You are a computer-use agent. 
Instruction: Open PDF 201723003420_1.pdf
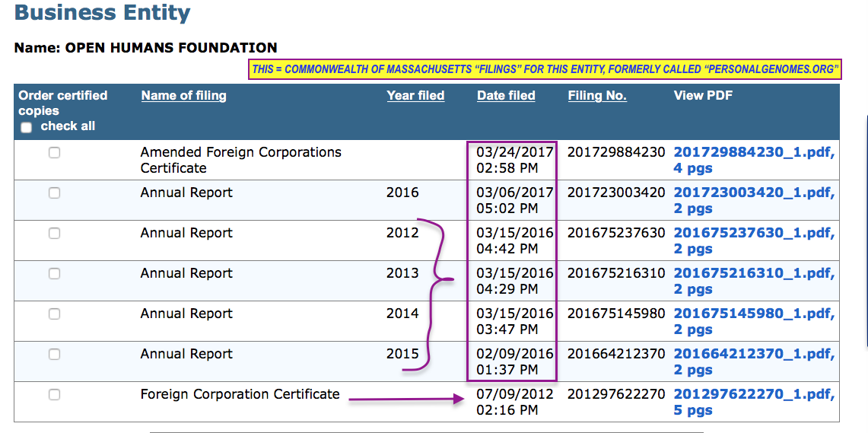[753, 193]
